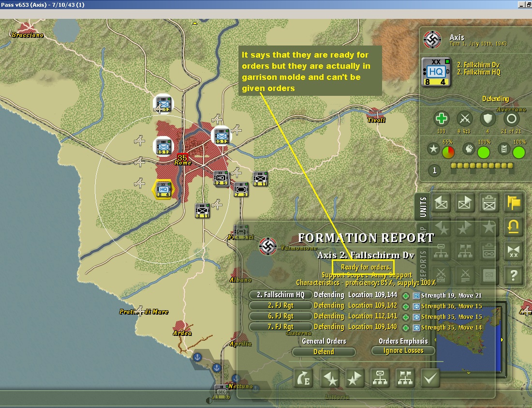Screen dimensions: 532x408
Task: Switch to the UNITS tab
Action: [422, 206]
